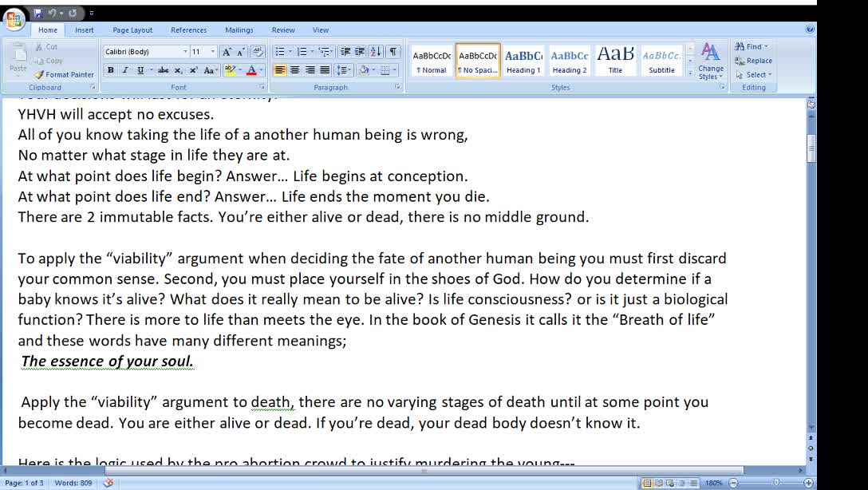Show or hide paragraph marks
The width and height of the screenshot is (868, 490).
(x=393, y=52)
